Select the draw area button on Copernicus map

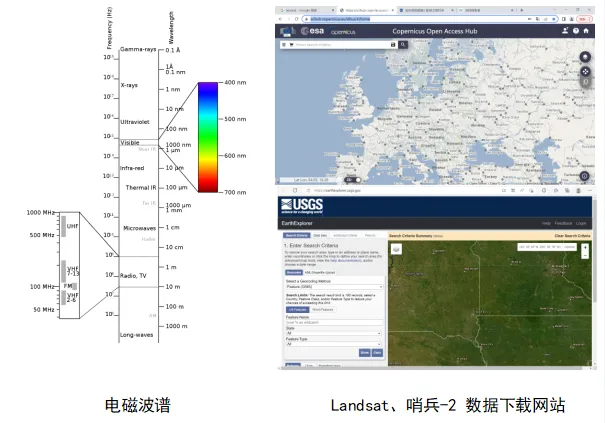[x=585, y=82]
